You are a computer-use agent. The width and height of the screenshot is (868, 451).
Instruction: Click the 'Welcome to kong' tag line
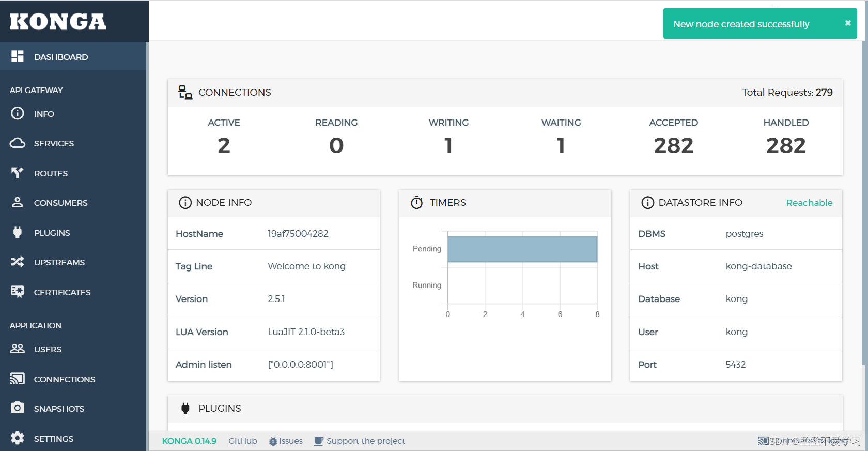(306, 266)
